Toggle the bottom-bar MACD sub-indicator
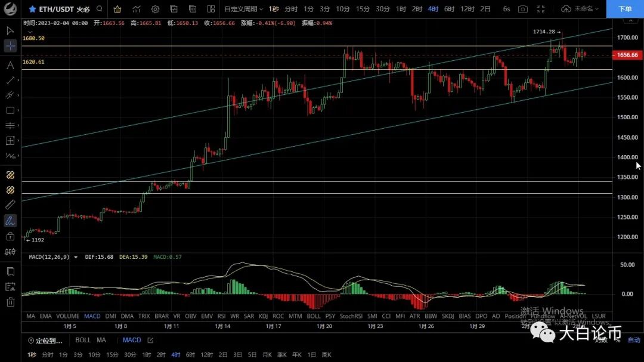The image size is (644, 362). 132,340
